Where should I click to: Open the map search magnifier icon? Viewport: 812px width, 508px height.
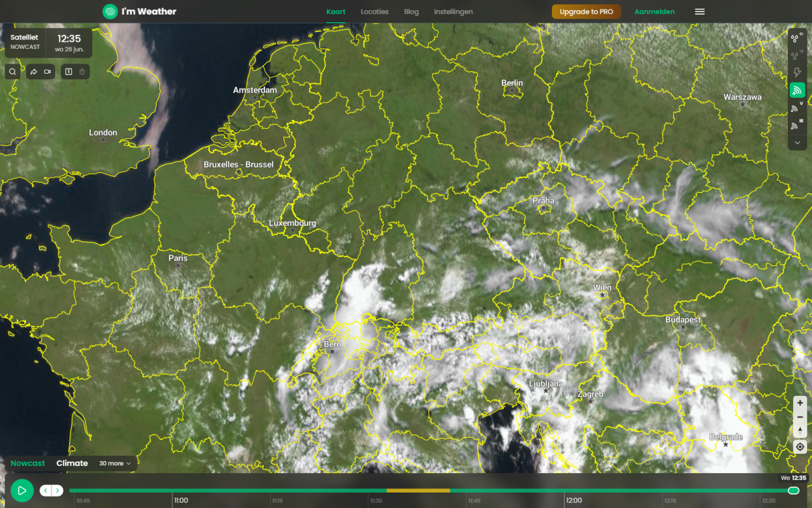[x=13, y=72]
